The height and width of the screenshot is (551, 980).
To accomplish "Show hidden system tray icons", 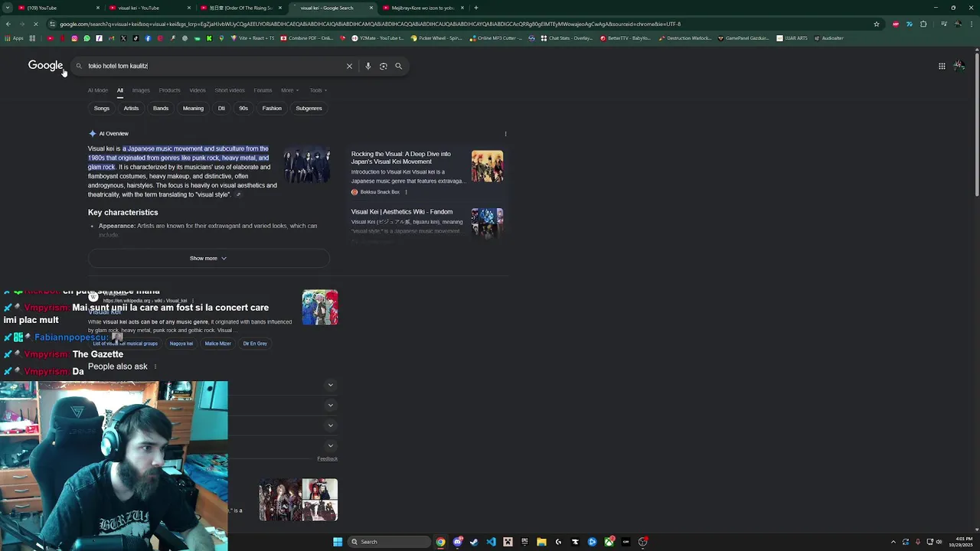I will 893,542.
